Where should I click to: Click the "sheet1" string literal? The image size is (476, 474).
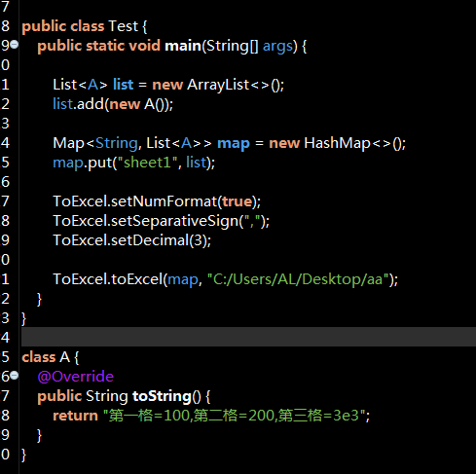[147, 163]
